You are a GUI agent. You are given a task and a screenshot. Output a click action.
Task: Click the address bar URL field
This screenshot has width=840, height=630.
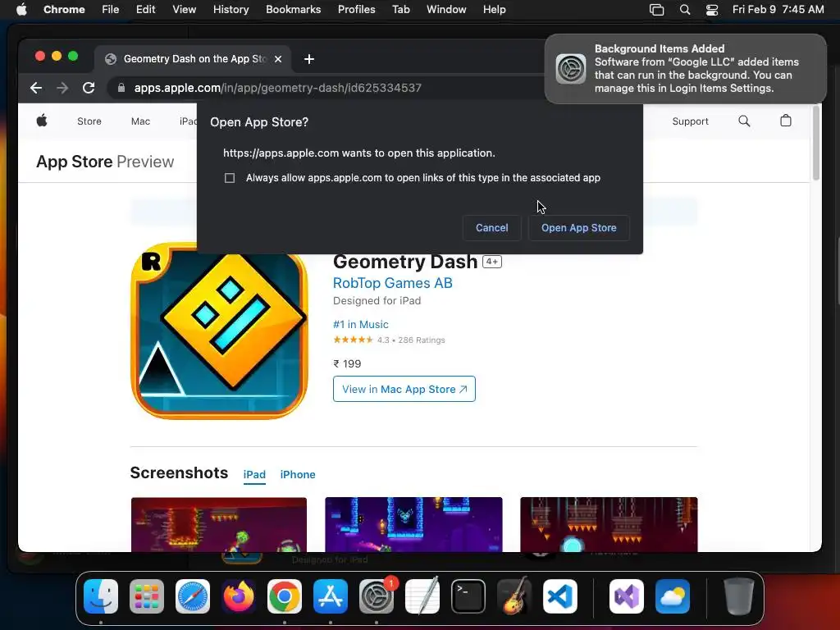pos(326,88)
